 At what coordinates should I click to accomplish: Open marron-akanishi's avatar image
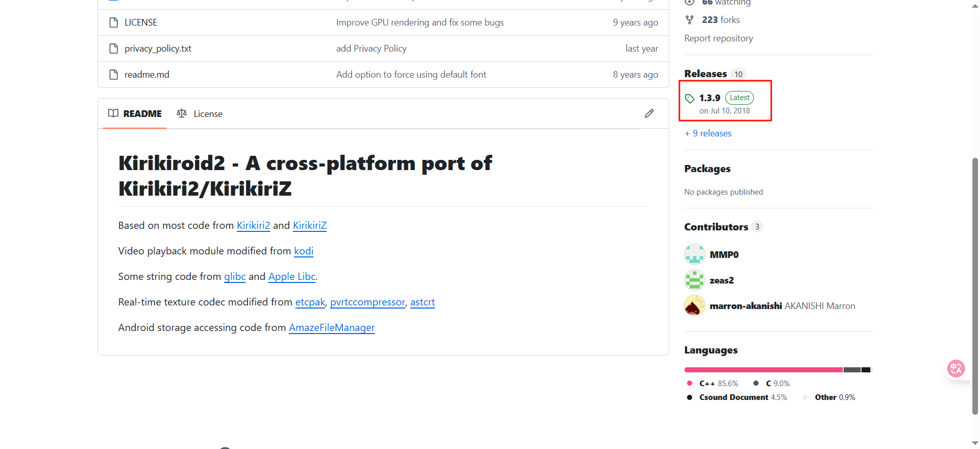[x=694, y=305]
